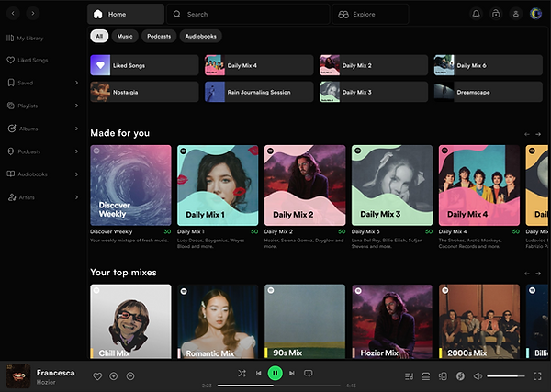
Task: Select the All filter chip
Action: 99,36
